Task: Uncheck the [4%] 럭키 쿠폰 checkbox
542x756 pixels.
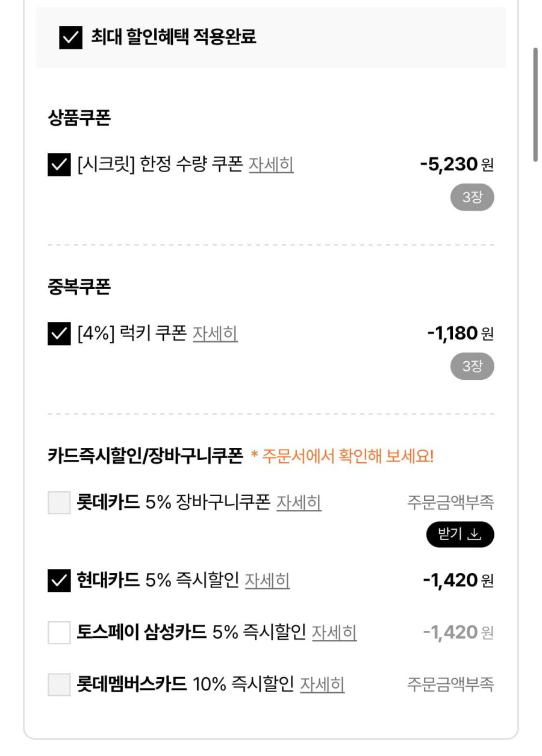Action: coord(59,333)
